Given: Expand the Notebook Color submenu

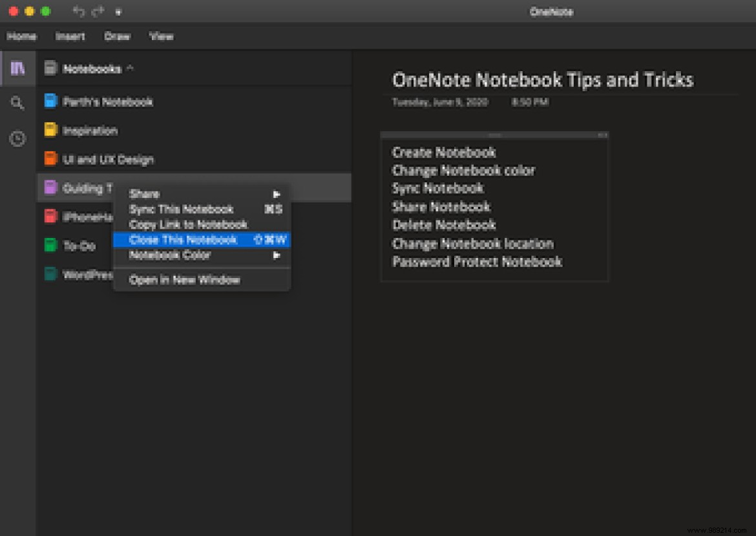Looking at the screenshot, I should [277, 255].
